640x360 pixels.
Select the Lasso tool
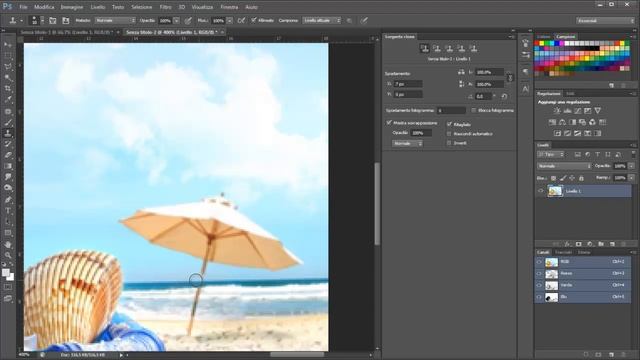pos(8,67)
